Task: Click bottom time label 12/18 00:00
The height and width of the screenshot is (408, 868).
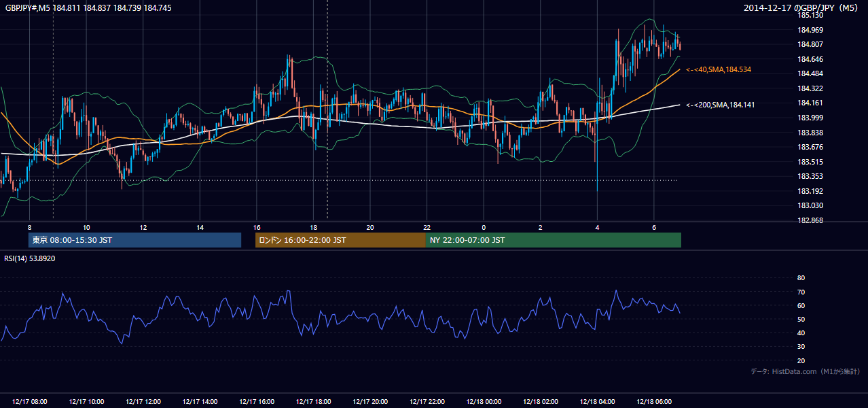Action: pyautogui.click(x=484, y=402)
